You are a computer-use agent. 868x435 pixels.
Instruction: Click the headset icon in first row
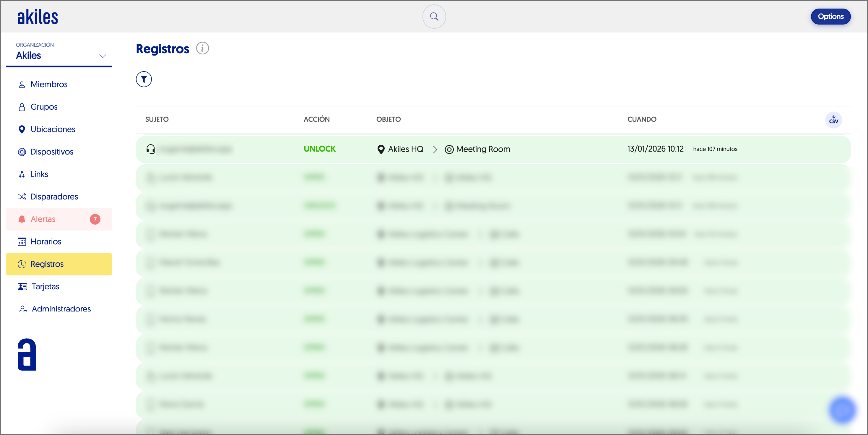point(151,149)
